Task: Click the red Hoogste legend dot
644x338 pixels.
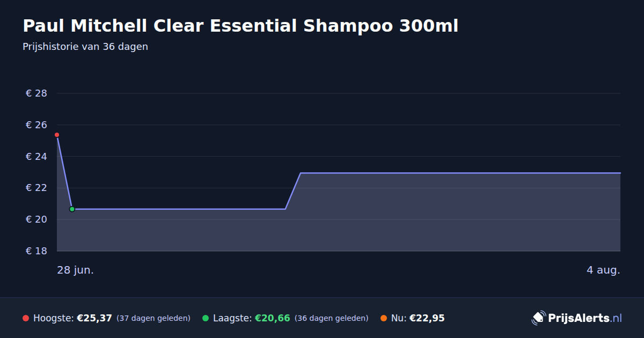Action: tap(26, 318)
